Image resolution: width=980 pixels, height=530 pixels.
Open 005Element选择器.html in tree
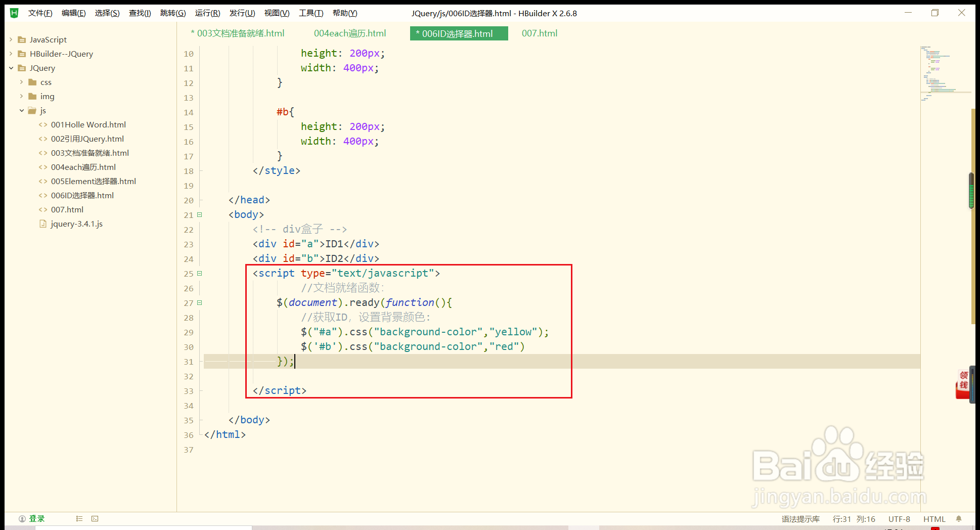tap(93, 181)
